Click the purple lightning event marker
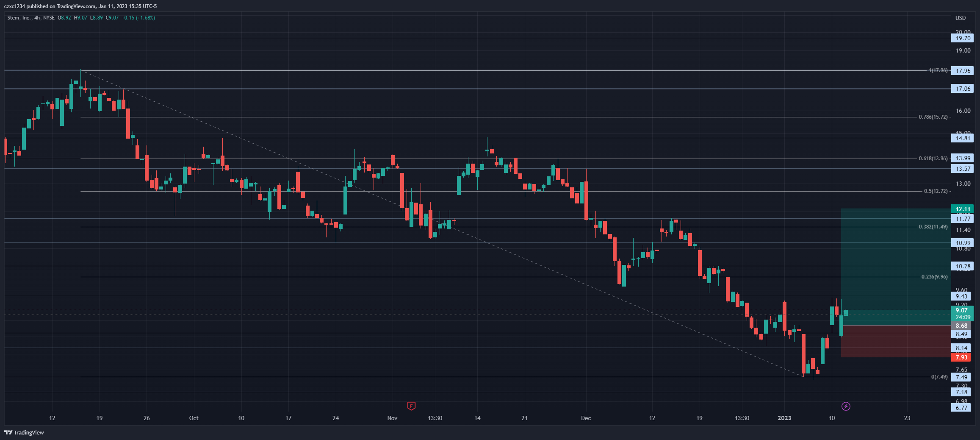Screen dimensions: 980x440 pyautogui.click(x=846, y=407)
